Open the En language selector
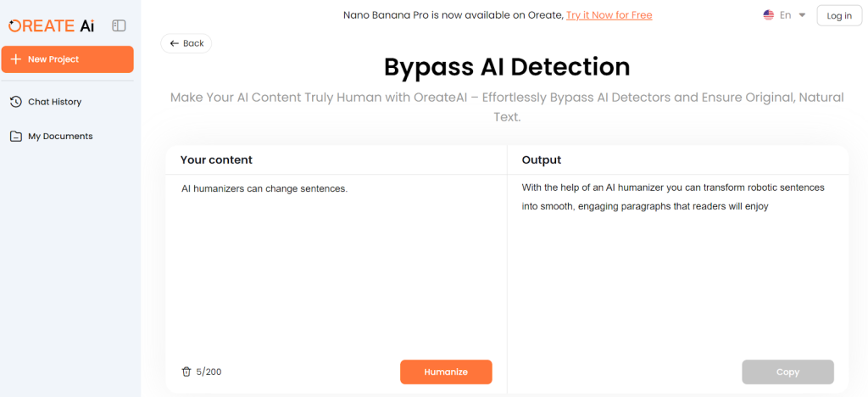This screenshot has height=397, width=868. pos(786,15)
